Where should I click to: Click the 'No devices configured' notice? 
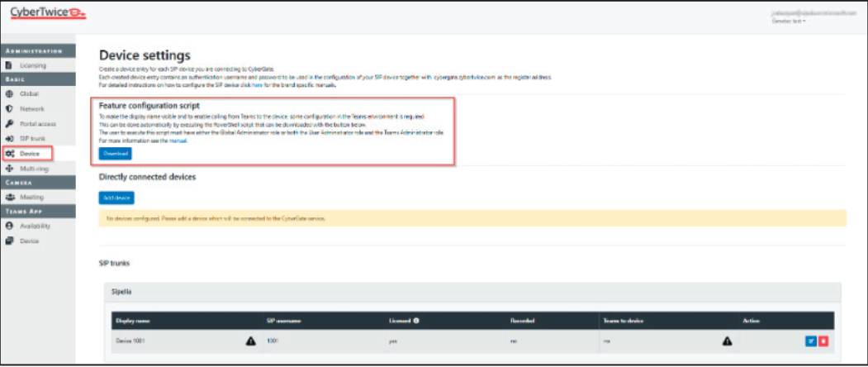coord(472,218)
